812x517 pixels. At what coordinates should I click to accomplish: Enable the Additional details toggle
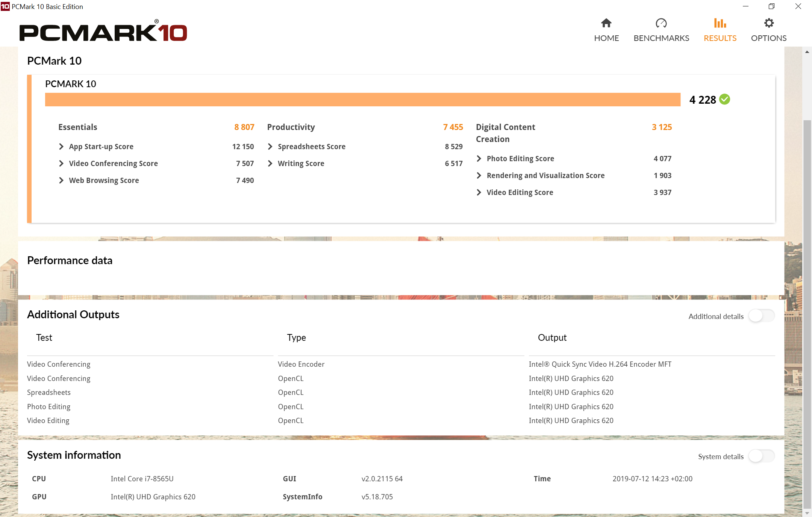[761, 316]
